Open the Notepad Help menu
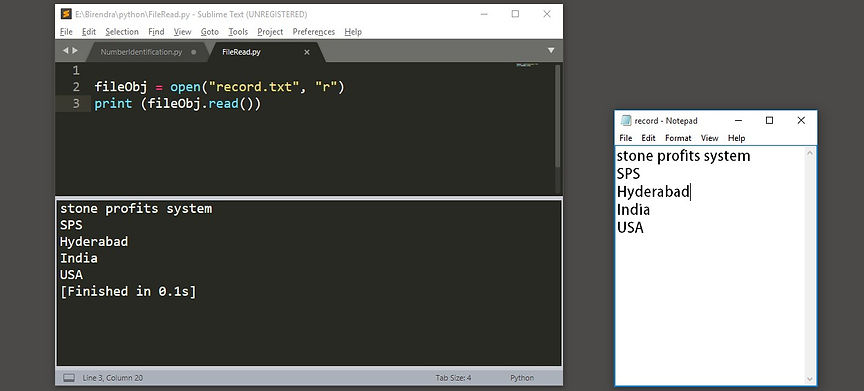 (736, 138)
